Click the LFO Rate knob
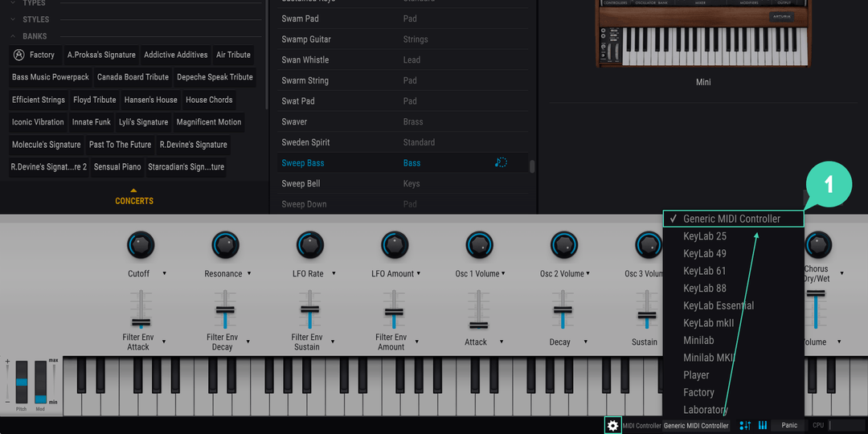 coord(310,245)
